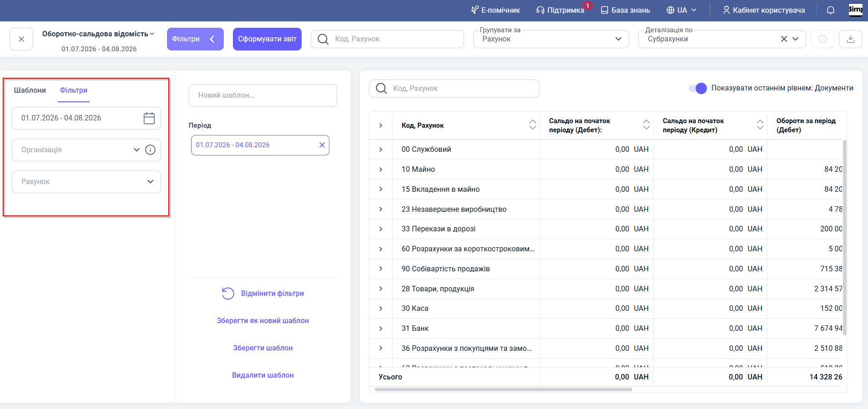This screenshot has height=409, width=868.
Task: Expand the 33 Перекази в дорозі row
Action: click(381, 229)
